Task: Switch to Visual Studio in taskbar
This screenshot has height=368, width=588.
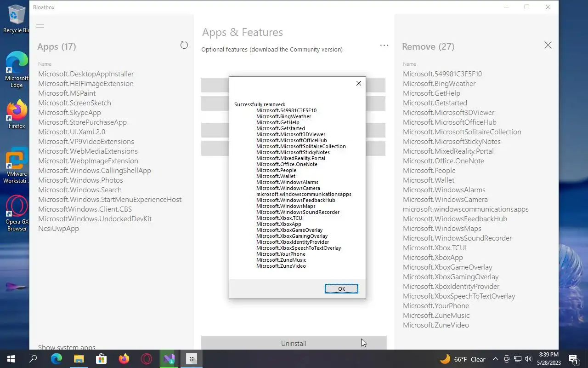Action: (x=169, y=359)
